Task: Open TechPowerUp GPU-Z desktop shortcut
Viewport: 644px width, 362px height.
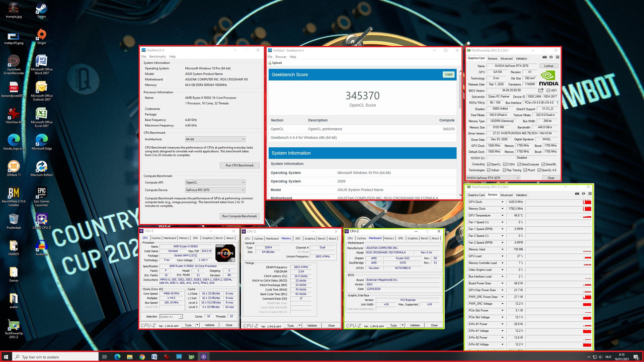Action: point(14,329)
